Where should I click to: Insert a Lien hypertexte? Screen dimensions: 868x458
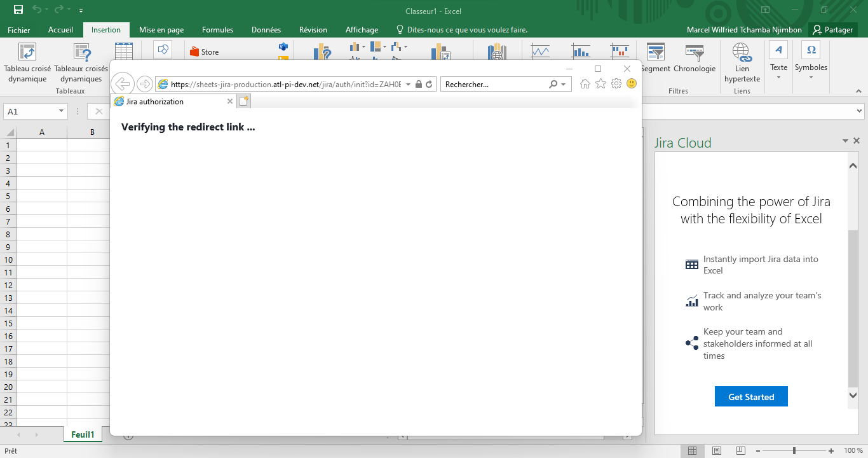click(742, 62)
